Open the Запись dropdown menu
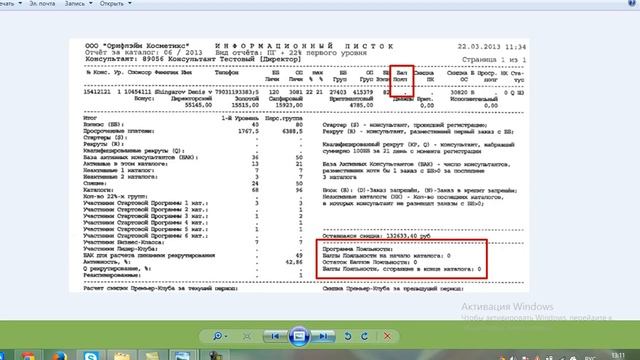Viewport: 640px width, 360px height. [78, 3]
